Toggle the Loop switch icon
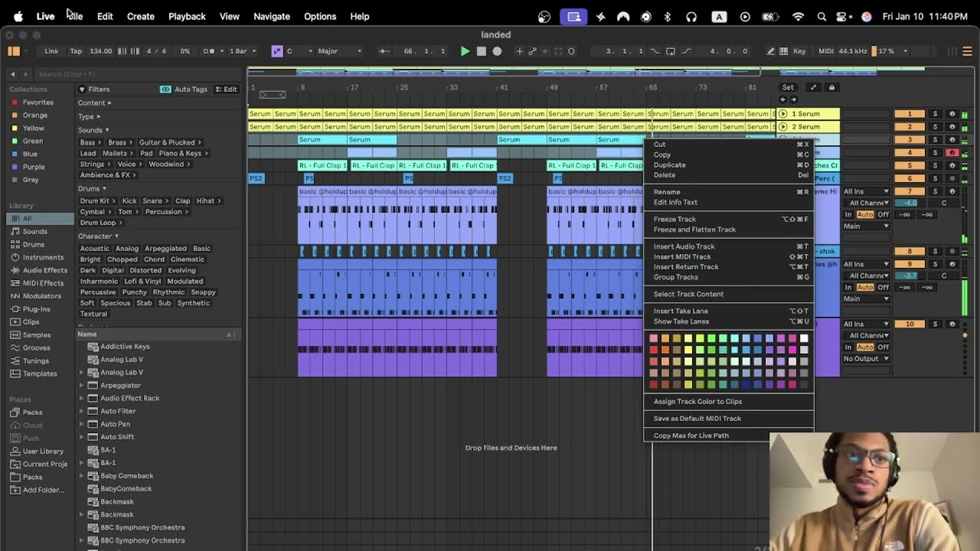The width and height of the screenshot is (980, 551). (x=670, y=51)
